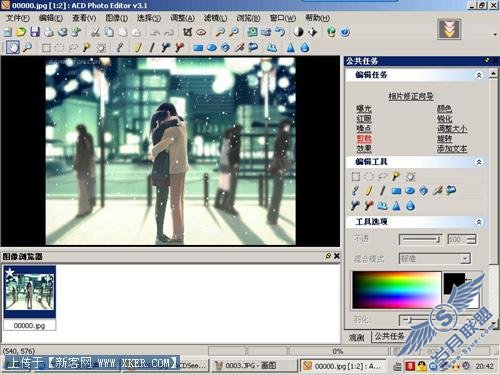Click the opacity value stepper arrows
This screenshot has width=500, height=375.
coord(471,239)
